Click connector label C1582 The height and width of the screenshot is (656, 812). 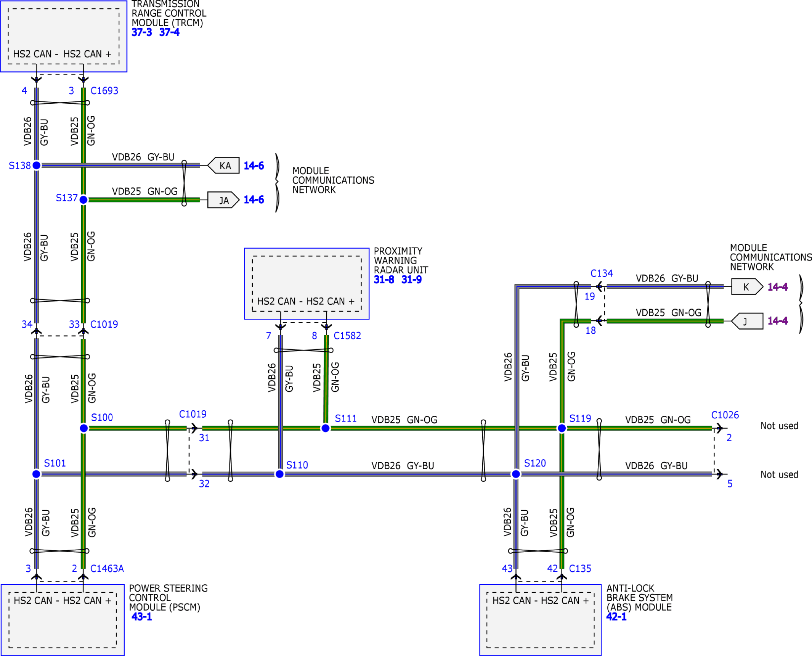[x=347, y=336]
